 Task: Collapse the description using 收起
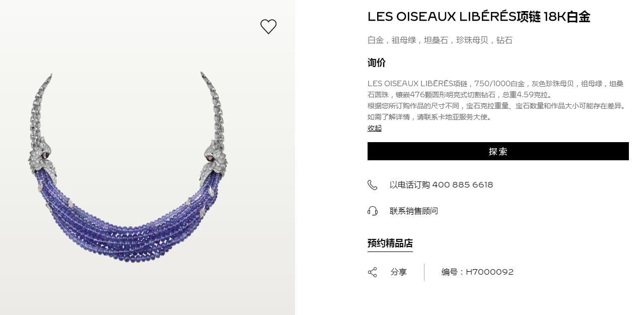coord(375,128)
